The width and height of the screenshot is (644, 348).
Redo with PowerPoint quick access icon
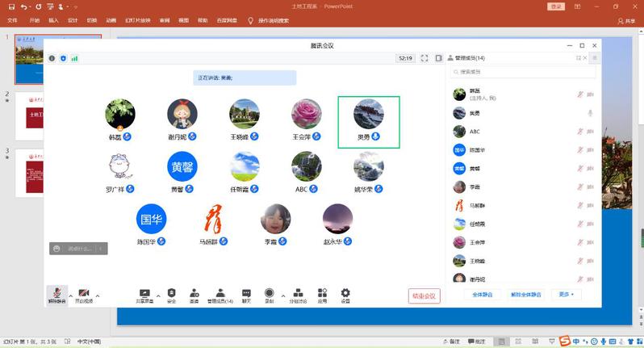[38, 6]
